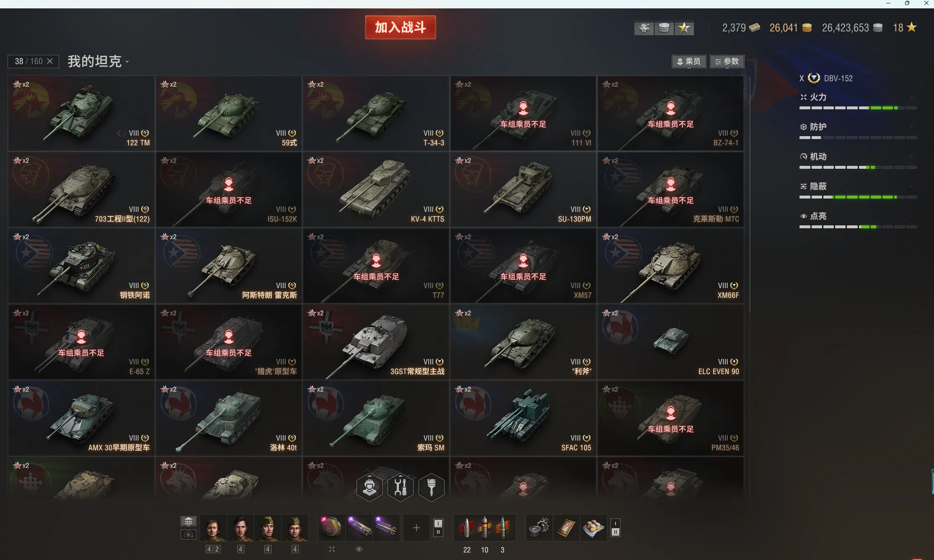
Task: Click the tank experience booster icon
Action: coord(644,28)
